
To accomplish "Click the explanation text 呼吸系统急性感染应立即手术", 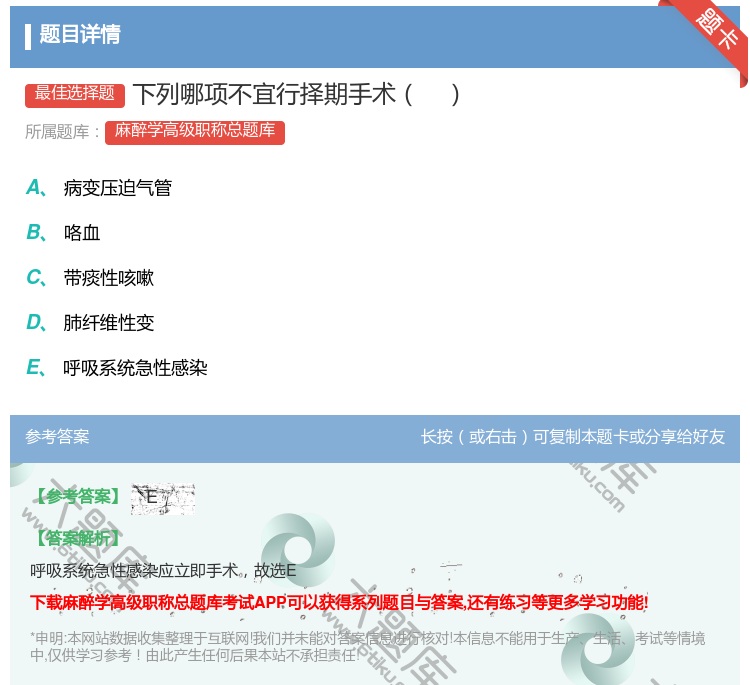I will (163, 570).
